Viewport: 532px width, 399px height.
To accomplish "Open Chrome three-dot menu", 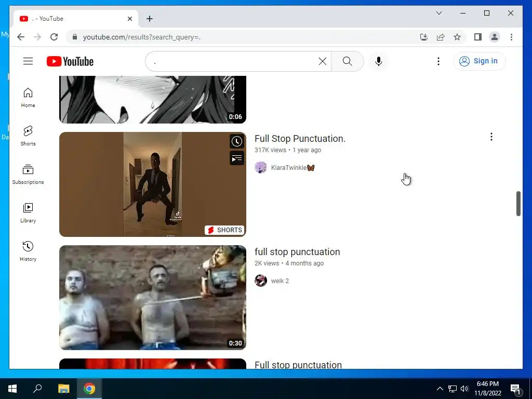I will (511, 37).
